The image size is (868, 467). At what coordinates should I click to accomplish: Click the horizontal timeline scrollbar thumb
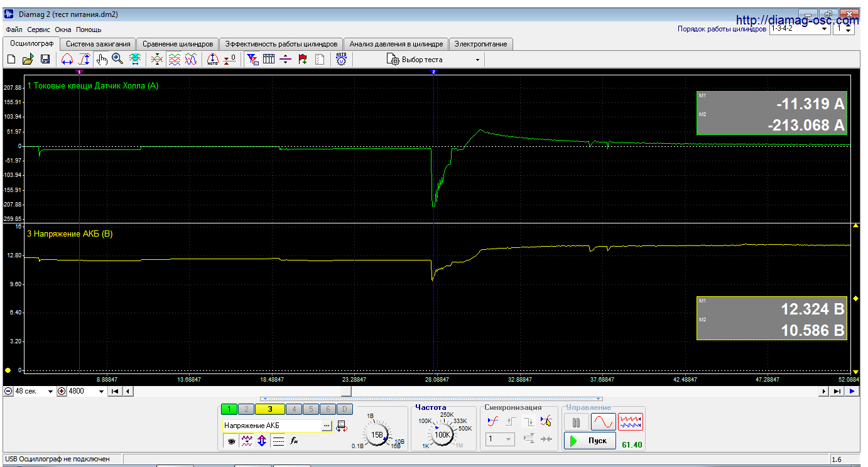(346, 391)
